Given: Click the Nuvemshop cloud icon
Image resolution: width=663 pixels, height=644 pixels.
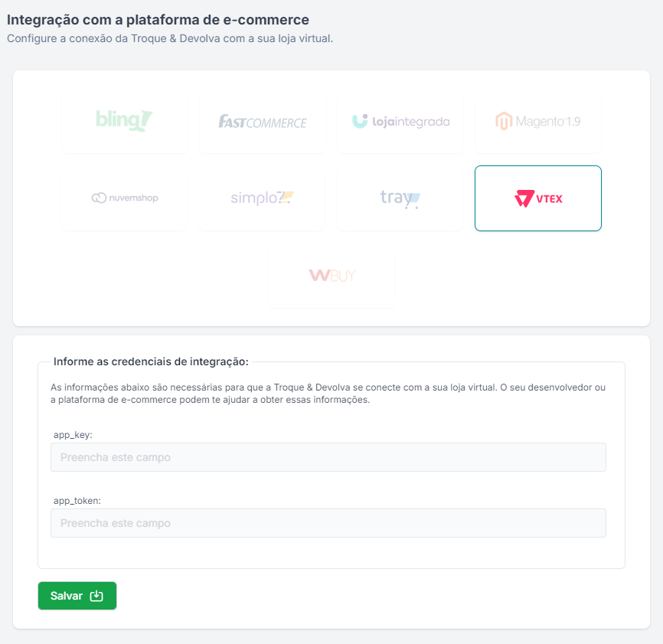Looking at the screenshot, I should [98, 198].
